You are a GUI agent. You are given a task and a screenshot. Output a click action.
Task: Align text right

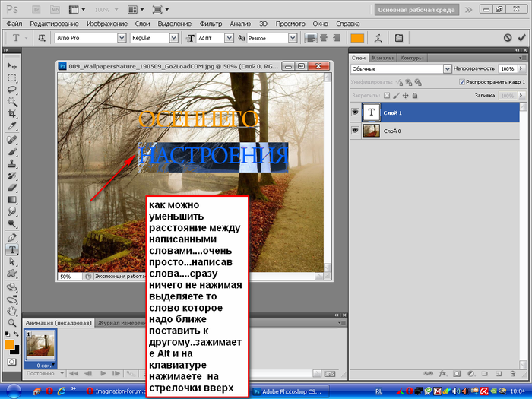[337, 38]
